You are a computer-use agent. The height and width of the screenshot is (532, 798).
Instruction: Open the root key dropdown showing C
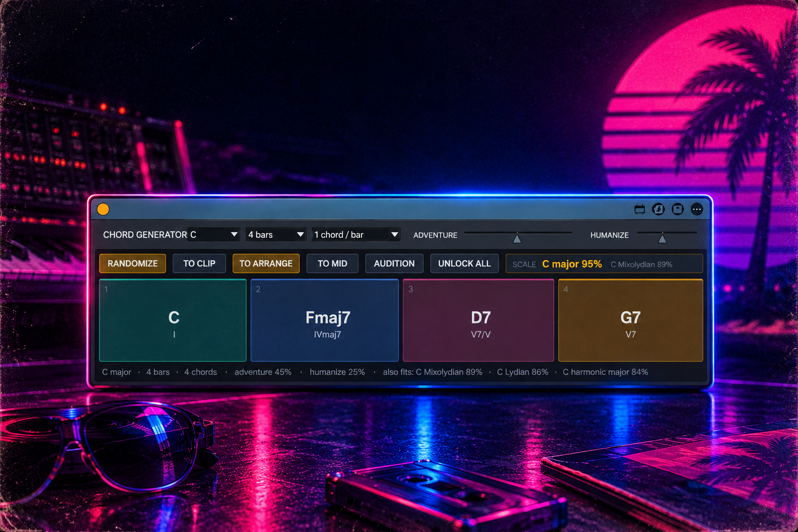(x=214, y=235)
